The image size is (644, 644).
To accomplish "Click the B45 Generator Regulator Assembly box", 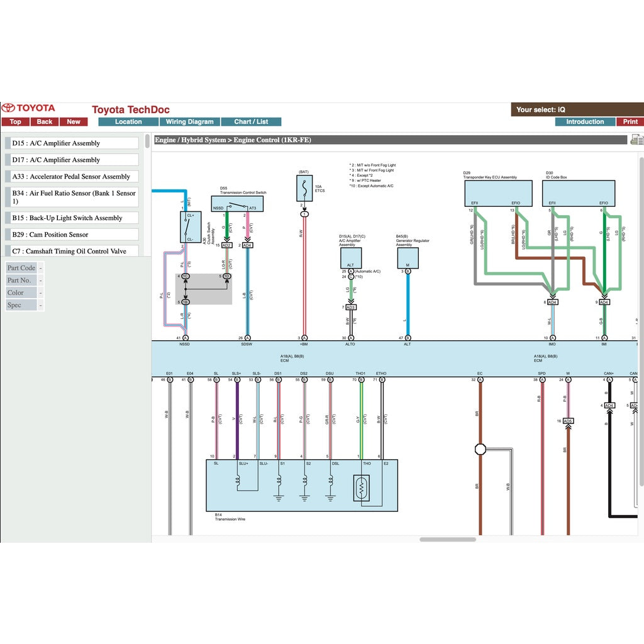I will pos(408,257).
